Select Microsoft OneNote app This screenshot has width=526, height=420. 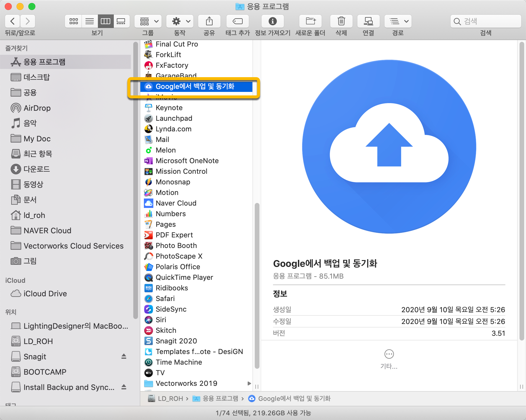196,161
